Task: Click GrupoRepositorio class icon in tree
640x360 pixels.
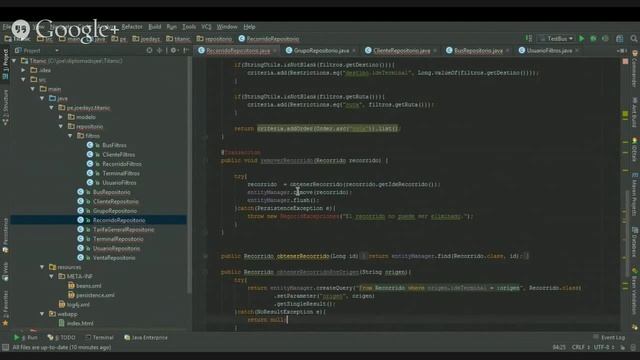Action: coord(80,211)
